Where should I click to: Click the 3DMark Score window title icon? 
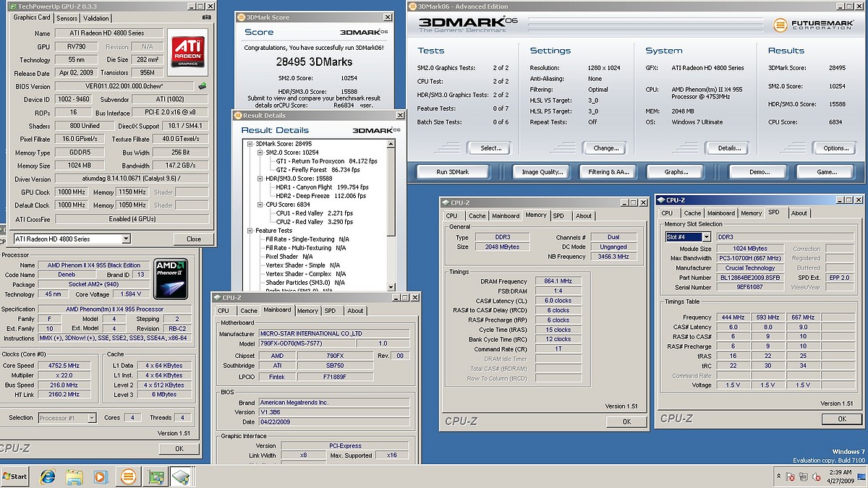[240, 16]
